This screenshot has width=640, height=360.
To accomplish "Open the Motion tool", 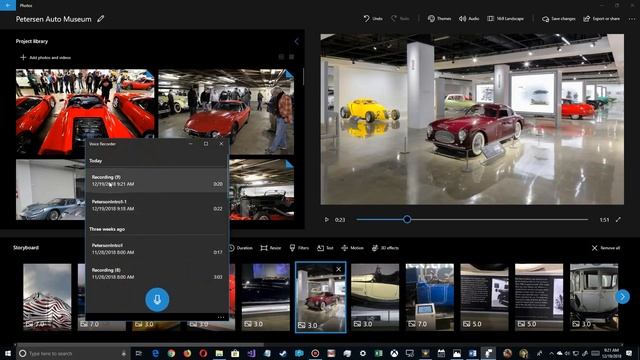I will [x=352, y=248].
